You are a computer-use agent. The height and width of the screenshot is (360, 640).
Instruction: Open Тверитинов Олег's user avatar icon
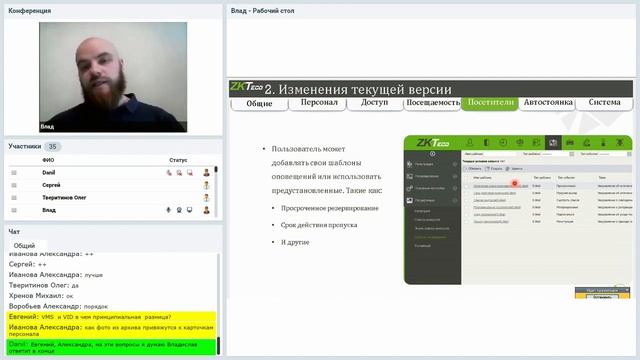pos(207,198)
